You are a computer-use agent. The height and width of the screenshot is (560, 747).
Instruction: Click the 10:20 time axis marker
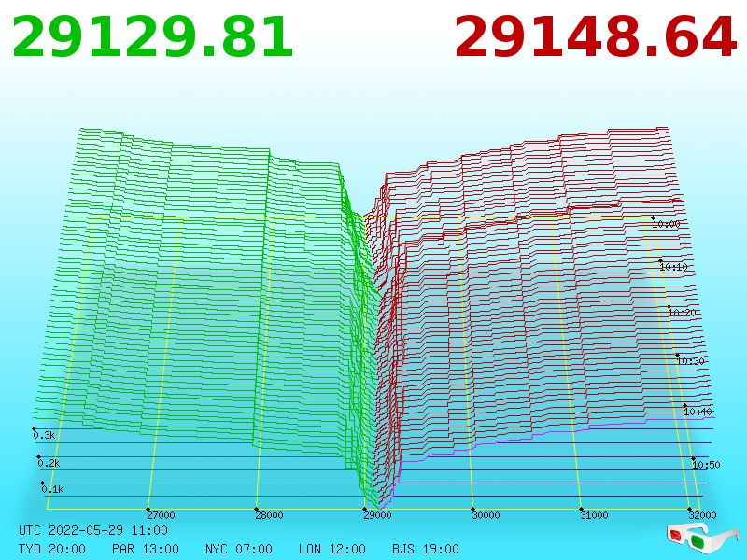pos(683,313)
